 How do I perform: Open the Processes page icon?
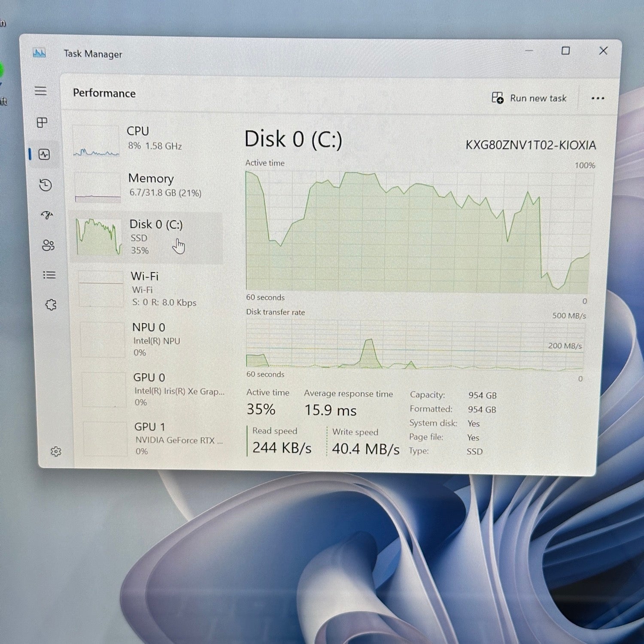click(42, 123)
